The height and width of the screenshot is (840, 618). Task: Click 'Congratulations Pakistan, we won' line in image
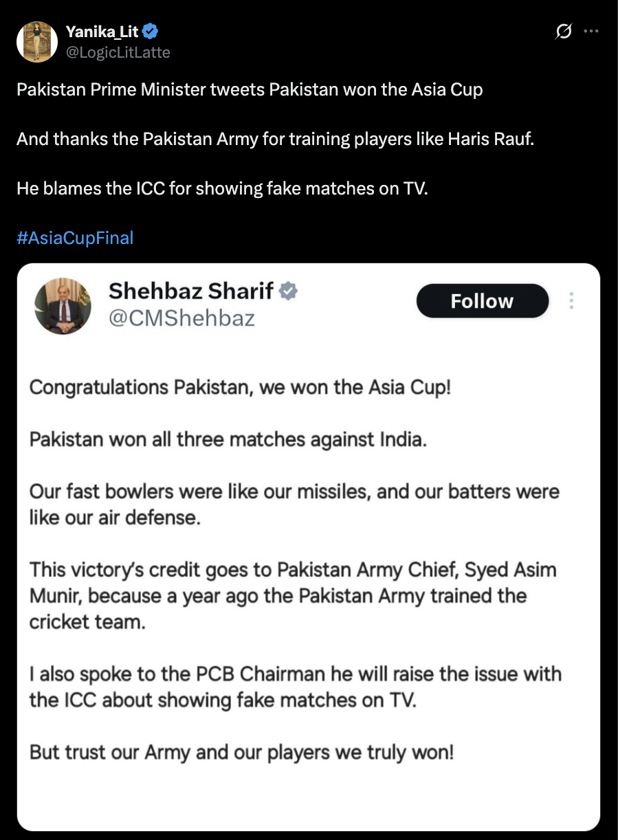coord(240,387)
